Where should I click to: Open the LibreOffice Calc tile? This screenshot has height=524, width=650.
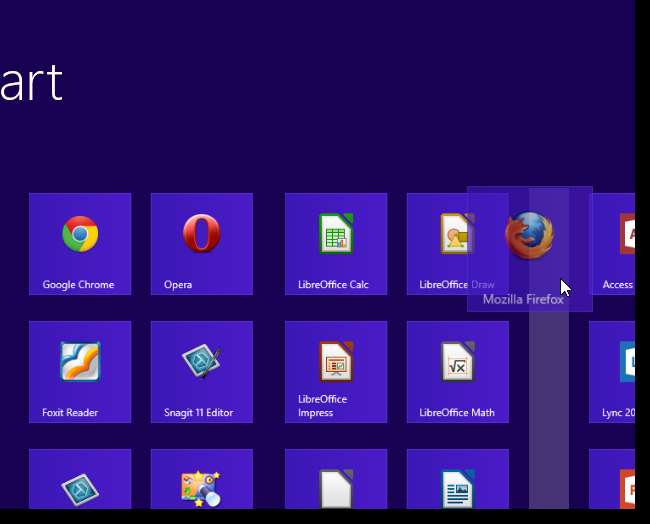click(x=335, y=244)
